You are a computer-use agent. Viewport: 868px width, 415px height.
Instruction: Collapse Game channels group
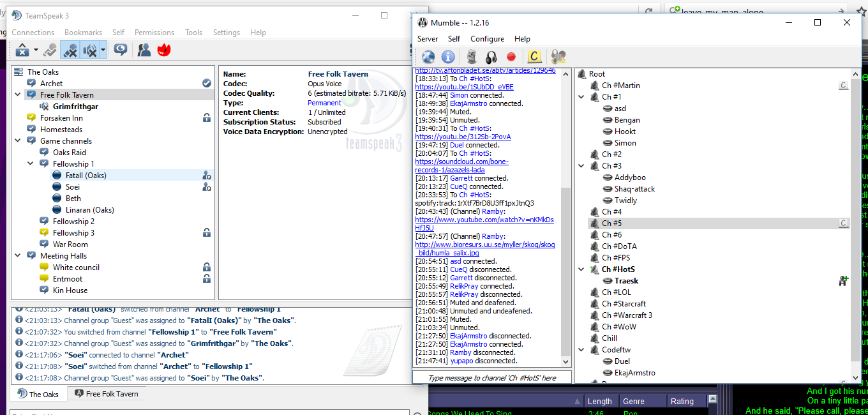[19, 141]
